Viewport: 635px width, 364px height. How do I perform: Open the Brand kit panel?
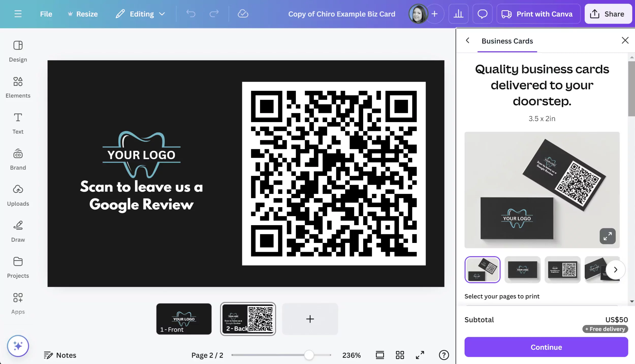click(18, 159)
